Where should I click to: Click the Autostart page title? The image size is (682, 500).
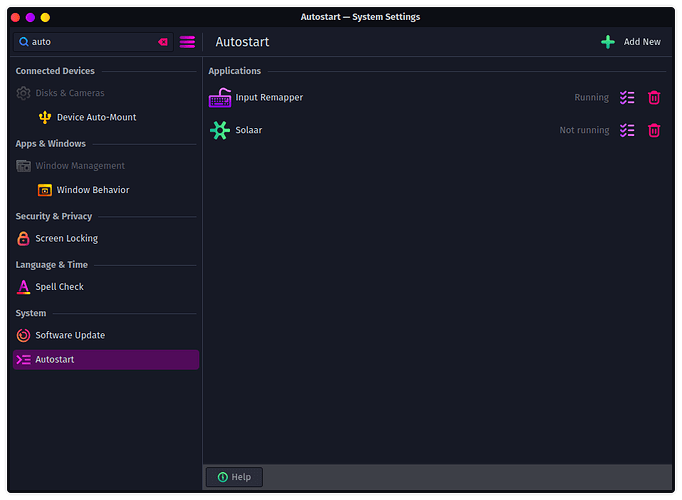click(242, 42)
